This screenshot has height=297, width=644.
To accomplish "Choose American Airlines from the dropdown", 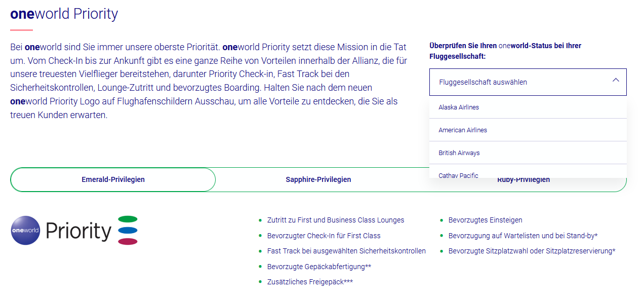I will coord(463,130).
